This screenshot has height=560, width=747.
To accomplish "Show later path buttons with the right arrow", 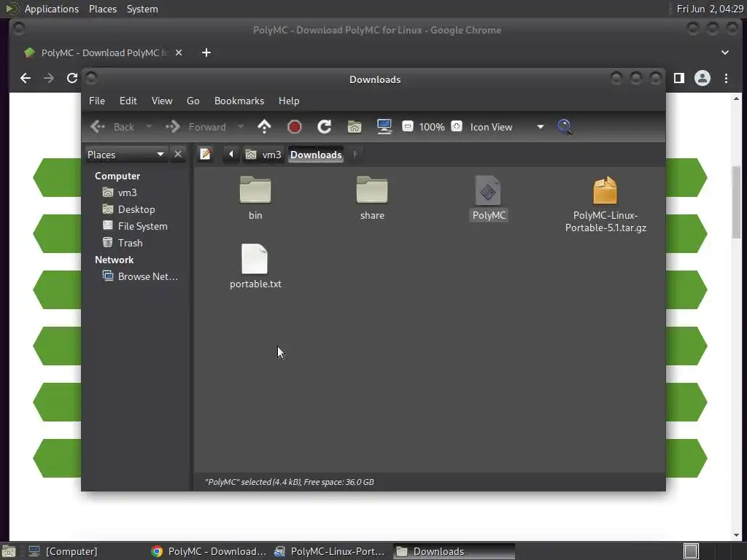I will pos(355,155).
